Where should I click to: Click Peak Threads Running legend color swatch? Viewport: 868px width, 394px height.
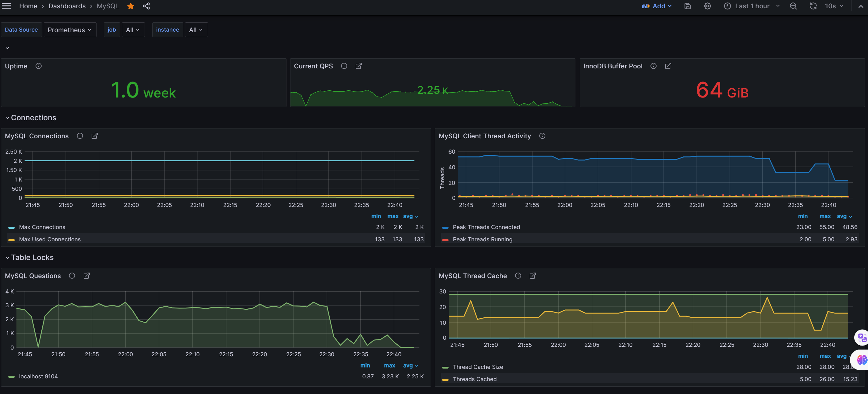[x=445, y=239]
